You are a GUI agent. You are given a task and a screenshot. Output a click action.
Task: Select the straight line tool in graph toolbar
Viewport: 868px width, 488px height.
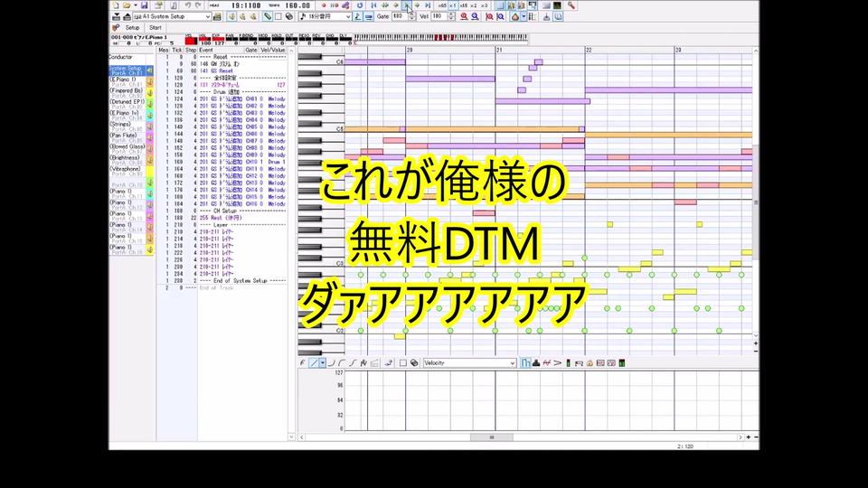coord(314,363)
